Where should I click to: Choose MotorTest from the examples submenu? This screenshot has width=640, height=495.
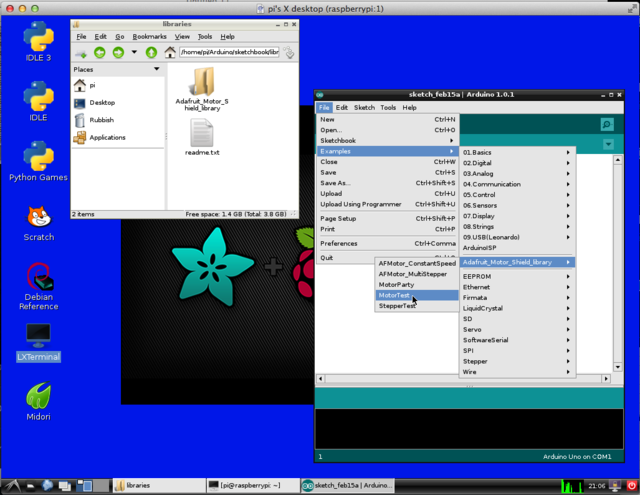(x=395, y=295)
